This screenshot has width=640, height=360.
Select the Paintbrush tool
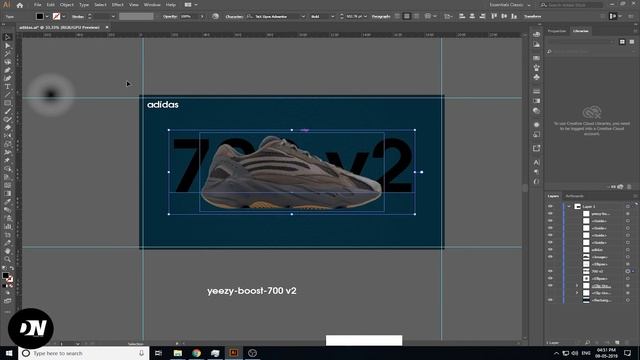click(7, 111)
